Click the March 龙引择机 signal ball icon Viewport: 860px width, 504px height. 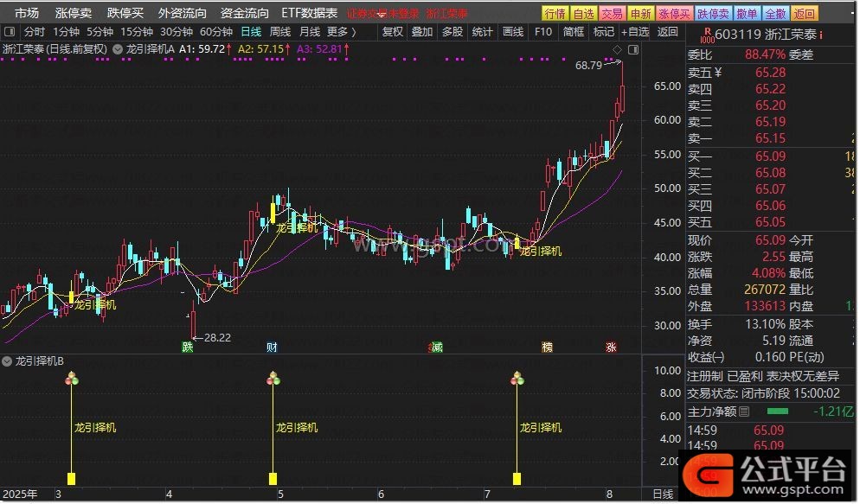[71, 379]
